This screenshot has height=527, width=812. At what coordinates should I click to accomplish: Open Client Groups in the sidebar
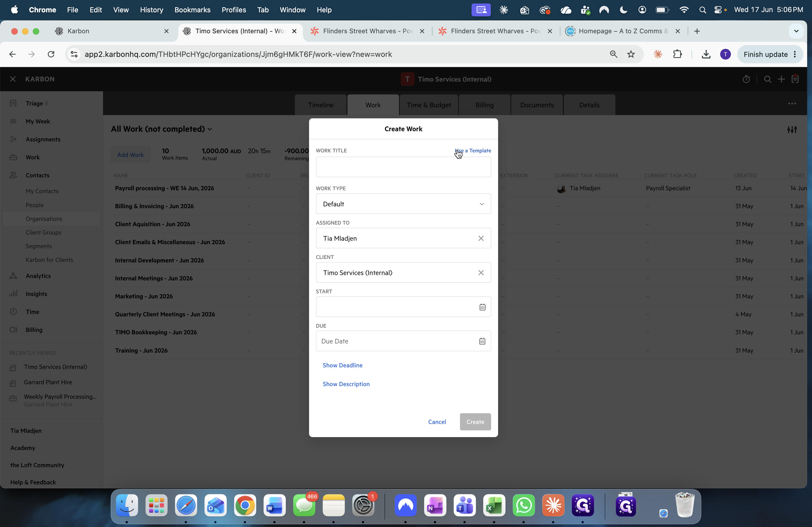coord(43,232)
